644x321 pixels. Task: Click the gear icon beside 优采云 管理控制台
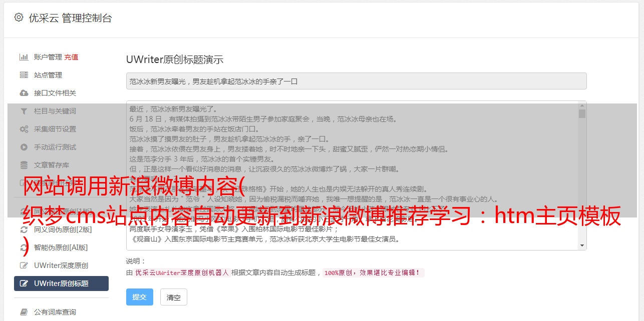click(19, 17)
